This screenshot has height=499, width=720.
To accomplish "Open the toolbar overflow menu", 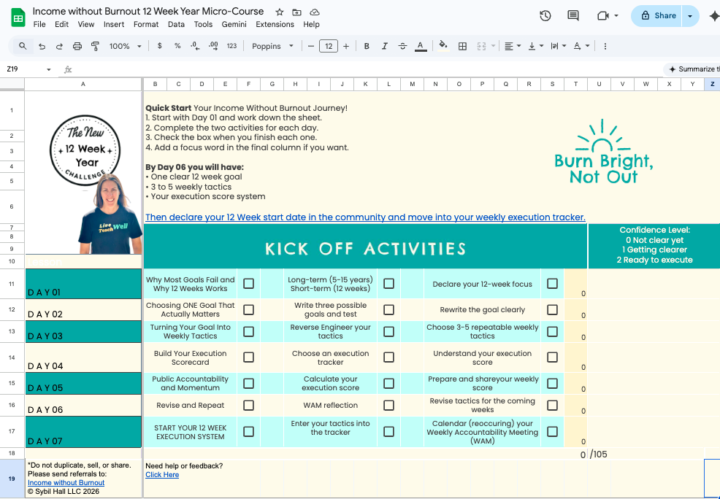I will click(605, 46).
